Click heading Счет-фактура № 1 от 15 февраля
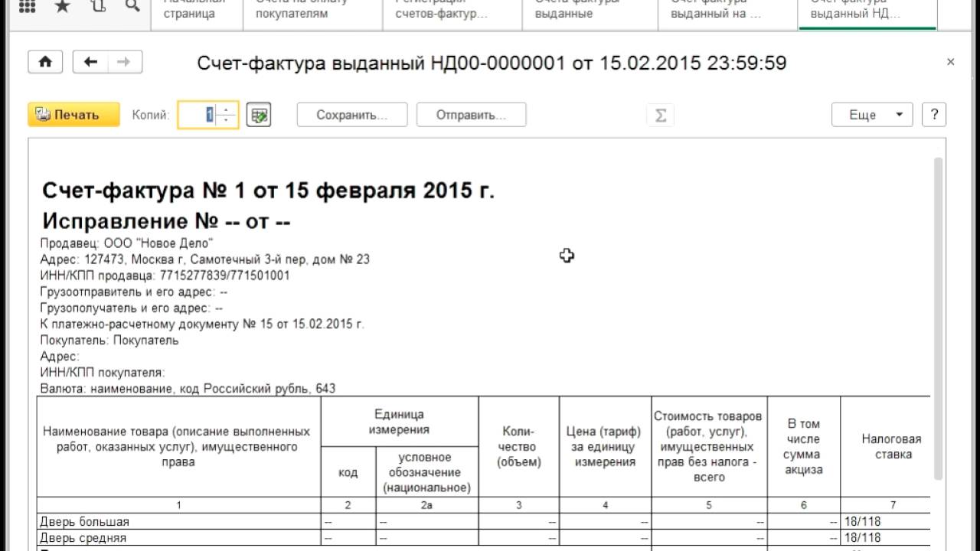Image resolution: width=980 pixels, height=551 pixels. [269, 191]
